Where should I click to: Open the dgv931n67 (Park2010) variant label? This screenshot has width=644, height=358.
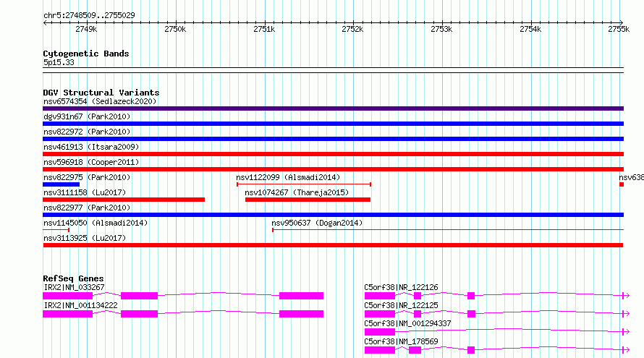click(87, 116)
